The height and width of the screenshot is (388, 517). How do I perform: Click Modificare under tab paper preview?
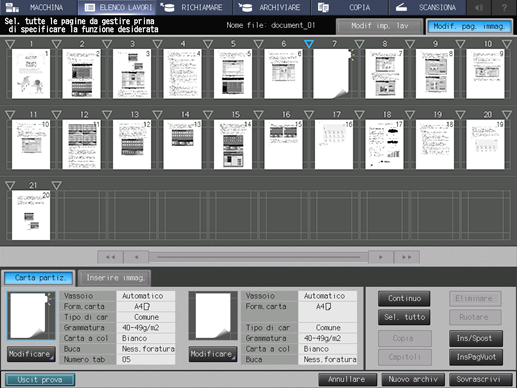31,354
